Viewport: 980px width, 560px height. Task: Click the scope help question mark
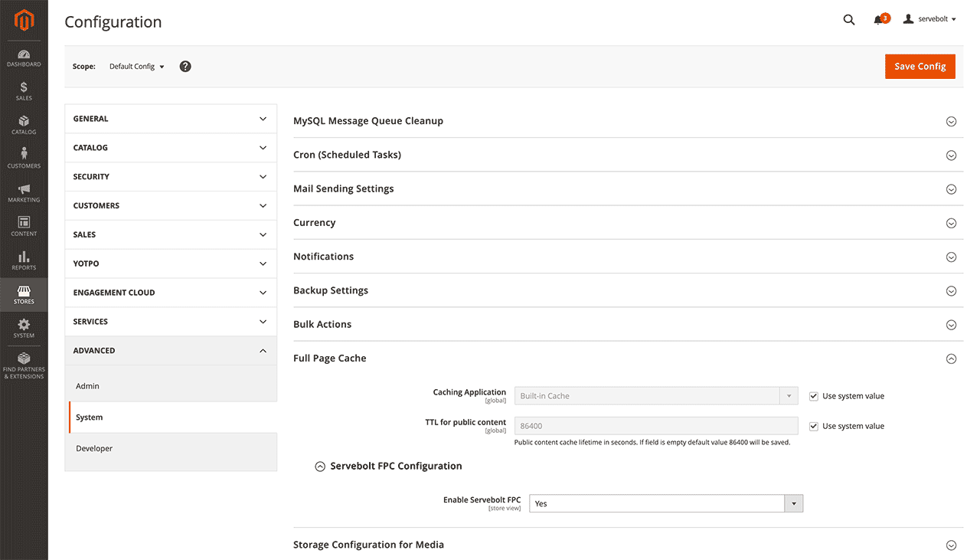click(x=185, y=67)
